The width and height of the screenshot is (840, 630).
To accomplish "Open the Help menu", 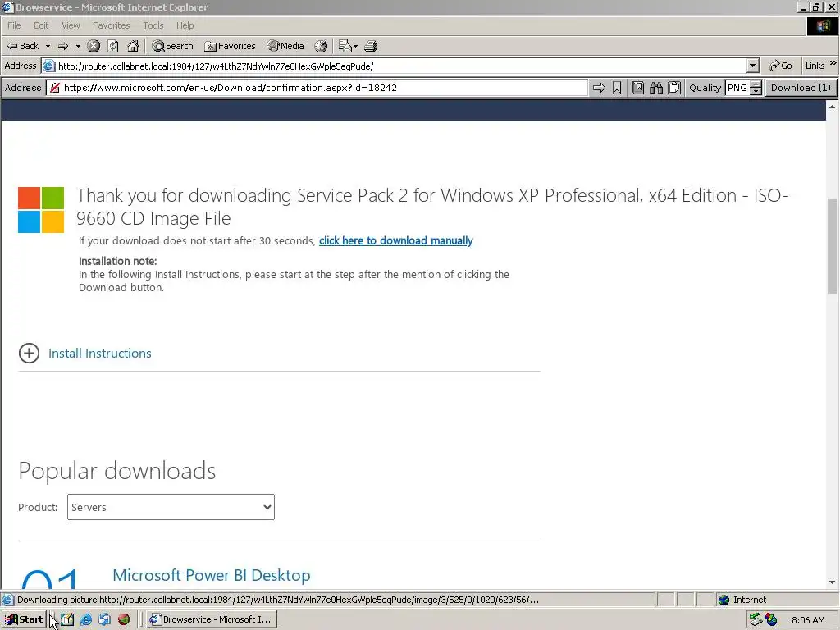I will click(185, 25).
